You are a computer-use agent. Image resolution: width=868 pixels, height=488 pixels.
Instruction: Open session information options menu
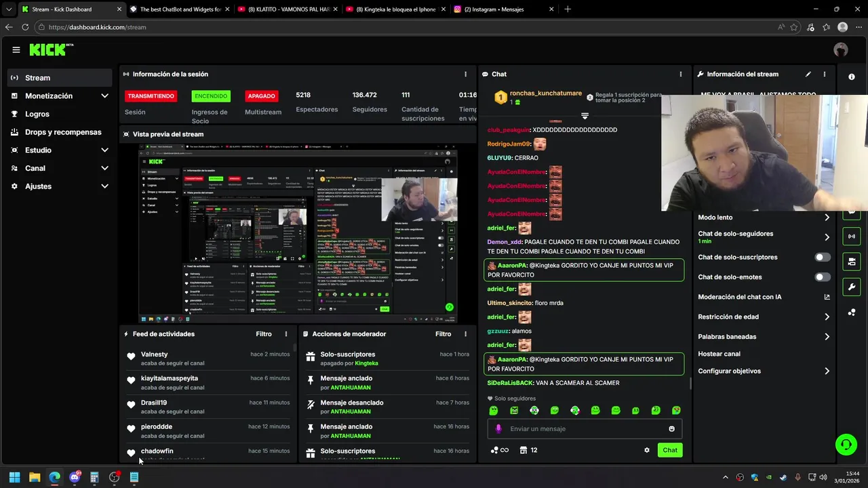point(465,74)
